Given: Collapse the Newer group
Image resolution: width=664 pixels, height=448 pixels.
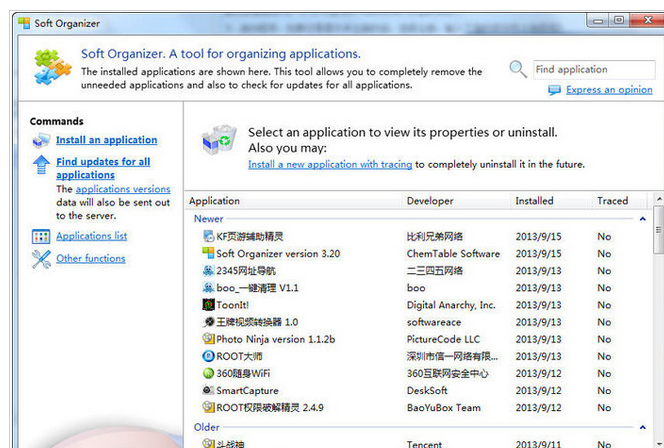Looking at the screenshot, I should click(x=642, y=219).
